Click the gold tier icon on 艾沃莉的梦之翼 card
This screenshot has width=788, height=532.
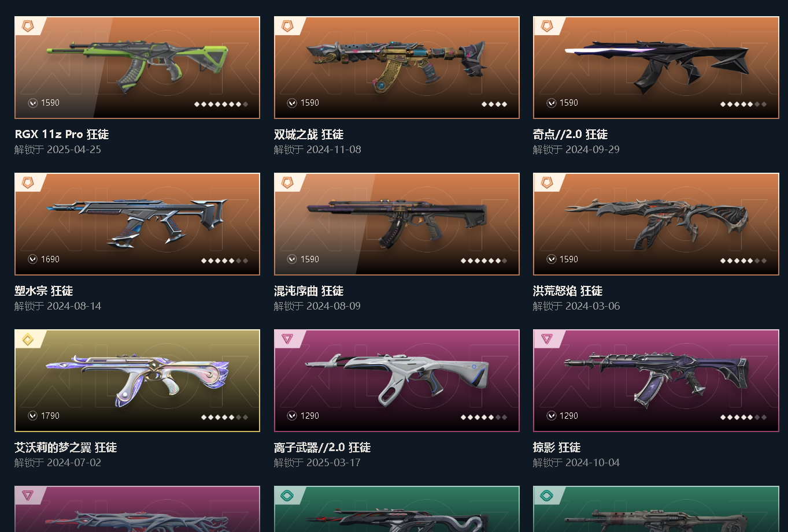point(28,339)
